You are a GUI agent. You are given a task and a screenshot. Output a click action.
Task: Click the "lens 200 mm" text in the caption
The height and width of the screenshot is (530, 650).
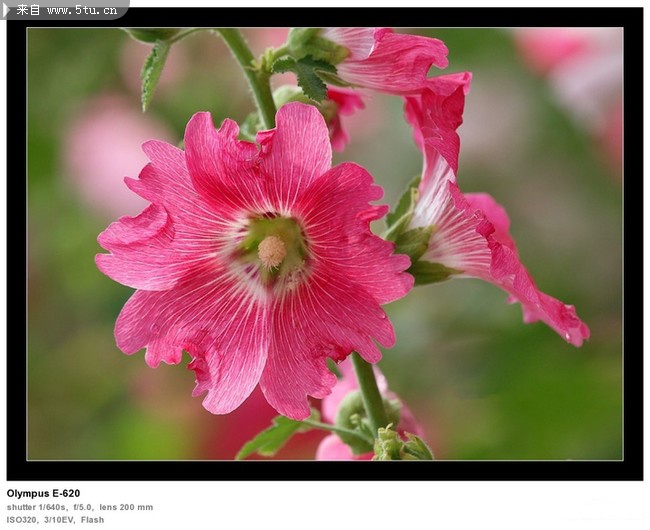126,507
